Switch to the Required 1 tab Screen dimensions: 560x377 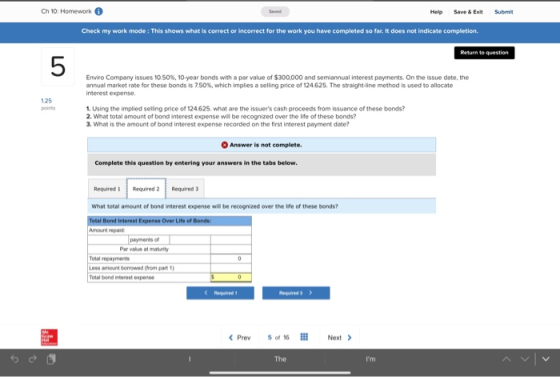coord(107,188)
